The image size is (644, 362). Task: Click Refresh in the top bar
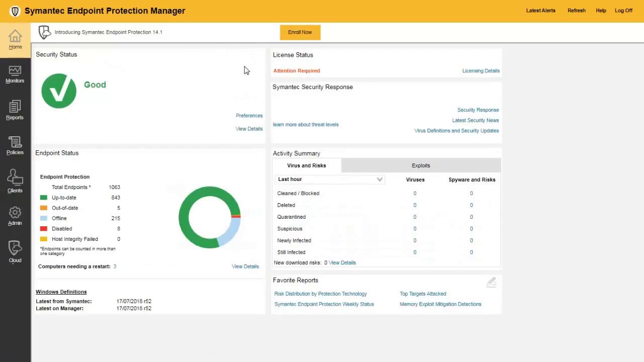click(576, 11)
